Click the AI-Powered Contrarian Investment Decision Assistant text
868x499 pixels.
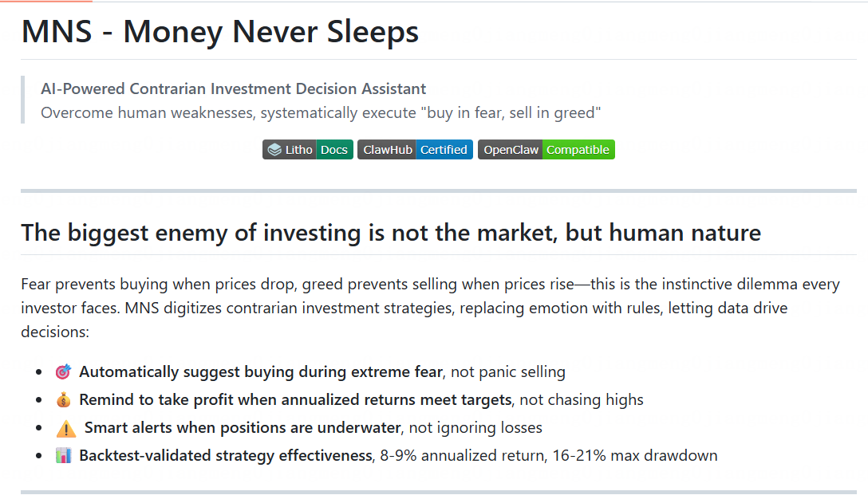pos(233,88)
